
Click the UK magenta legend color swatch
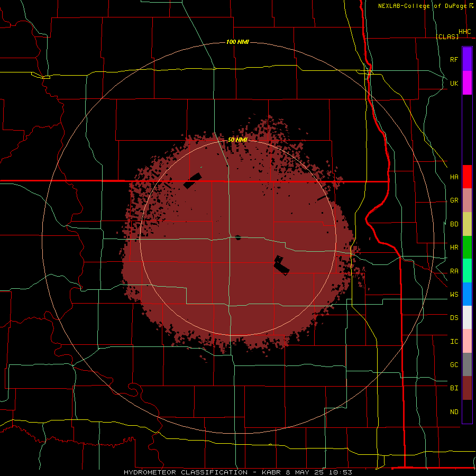click(467, 83)
